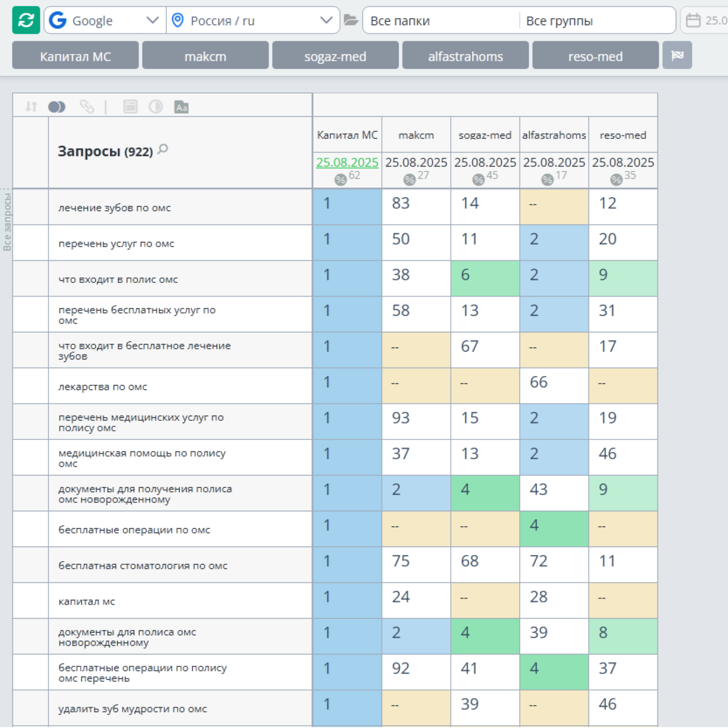The height and width of the screenshot is (728, 728).
Task: Click the search magnifier next to Запросы
Action: coord(163,149)
